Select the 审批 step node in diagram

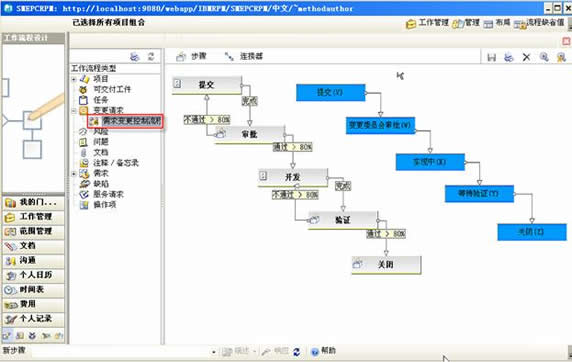(250, 134)
